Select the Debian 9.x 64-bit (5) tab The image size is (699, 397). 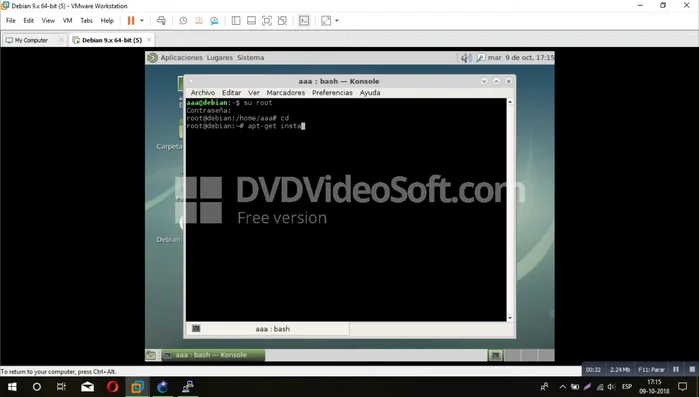pyautogui.click(x=111, y=40)
